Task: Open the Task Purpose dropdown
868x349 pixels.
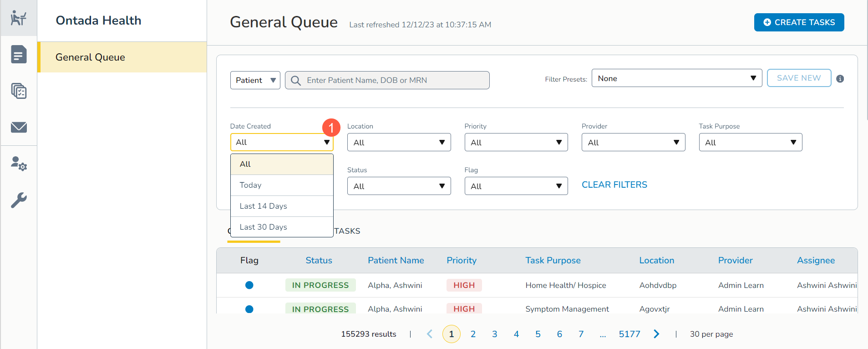Action: tap(750, 142)
